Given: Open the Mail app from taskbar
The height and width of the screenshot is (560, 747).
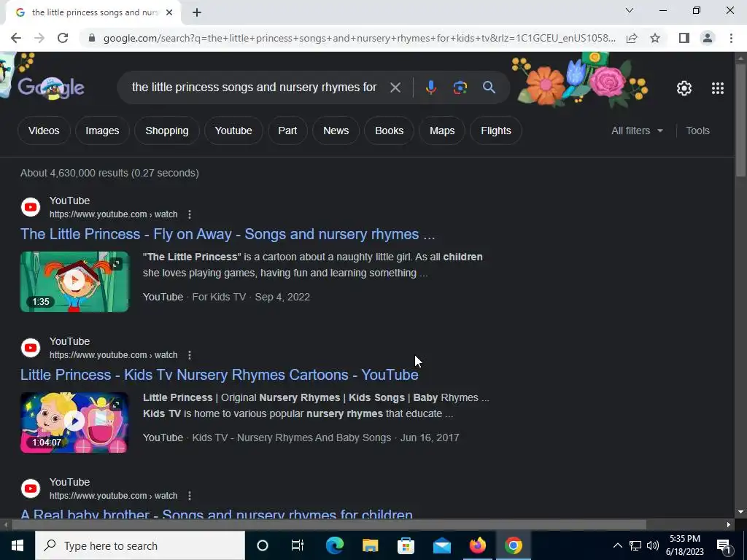Looking at the screenshot, I should tap(441, 545).
